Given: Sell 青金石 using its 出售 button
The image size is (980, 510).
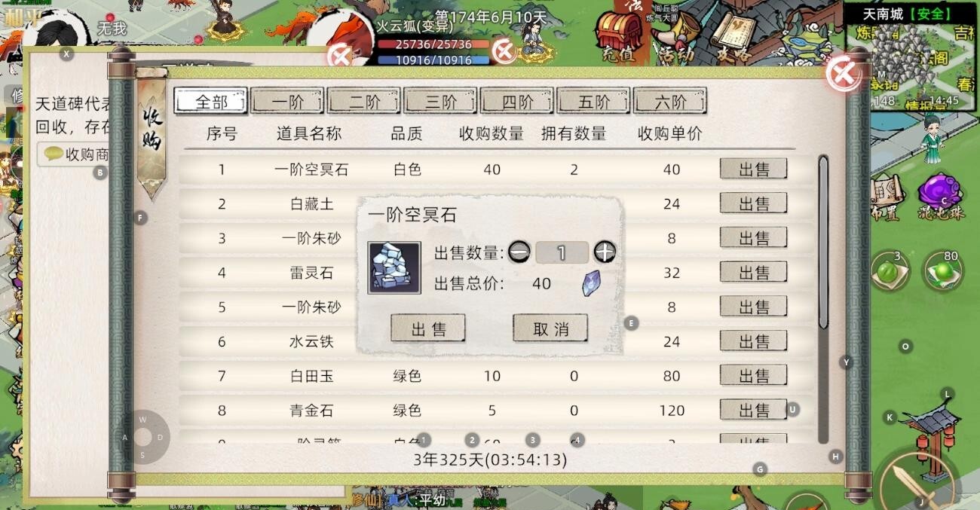Looking at the screenshot, I should point(753,410).
